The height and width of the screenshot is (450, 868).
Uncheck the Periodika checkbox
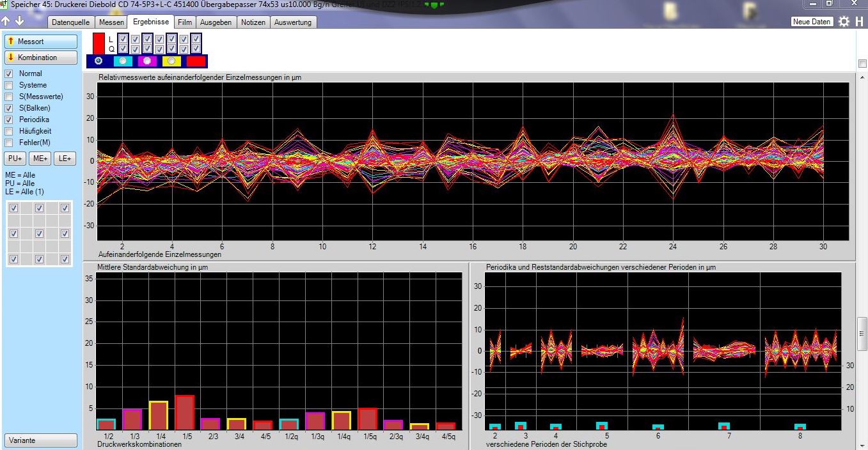click(x=9, y=120)
